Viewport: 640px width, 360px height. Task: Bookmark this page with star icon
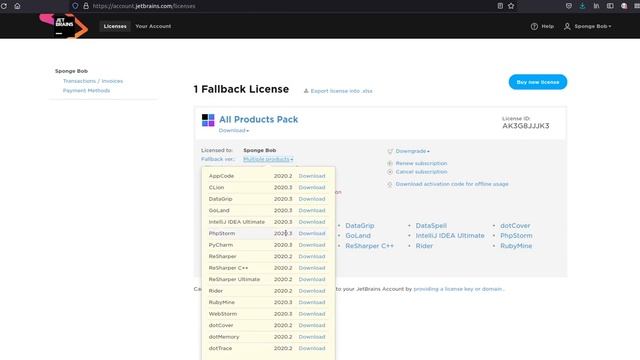coord(511,6)
